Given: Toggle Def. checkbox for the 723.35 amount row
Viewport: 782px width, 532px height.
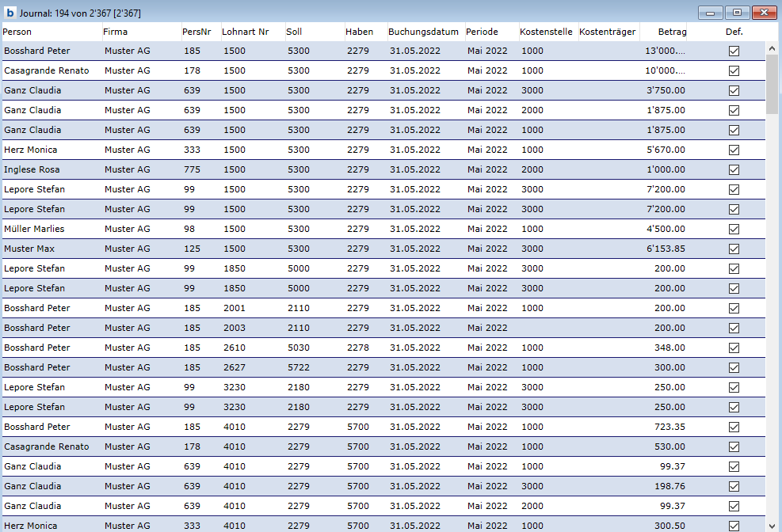Looking at the screenshot, I should tap(734, 427).
